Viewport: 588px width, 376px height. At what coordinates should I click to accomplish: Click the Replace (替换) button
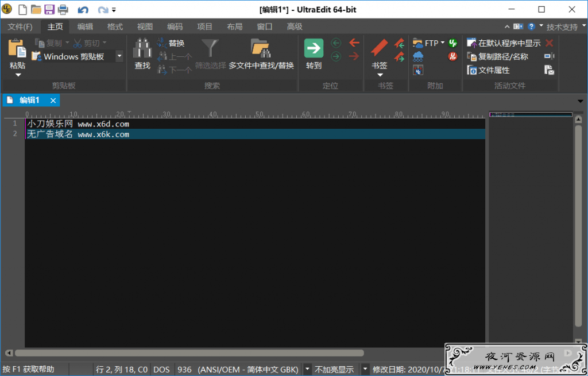171,43
